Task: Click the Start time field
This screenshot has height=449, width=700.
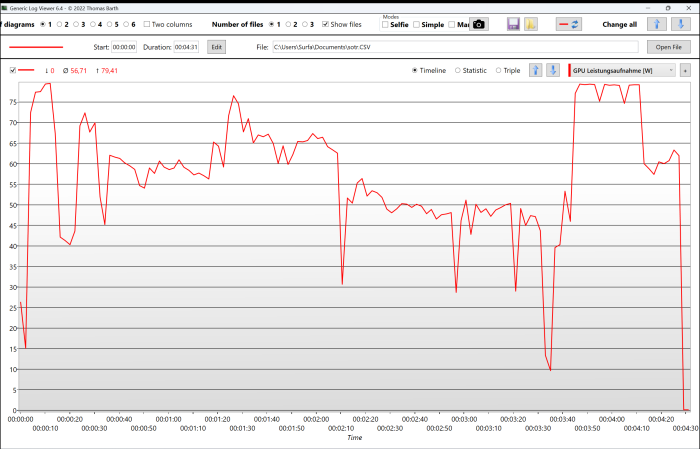Action: click(x=124, y=47)
